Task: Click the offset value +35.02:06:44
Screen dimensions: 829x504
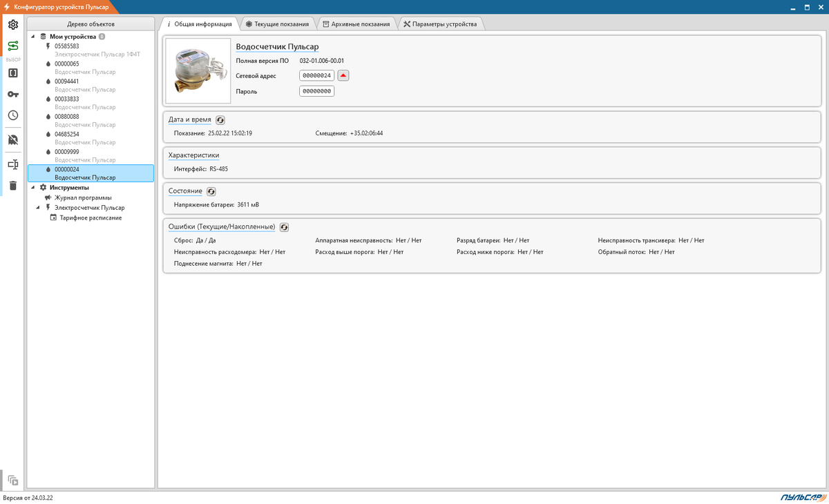Action: [x=366, y=133]
